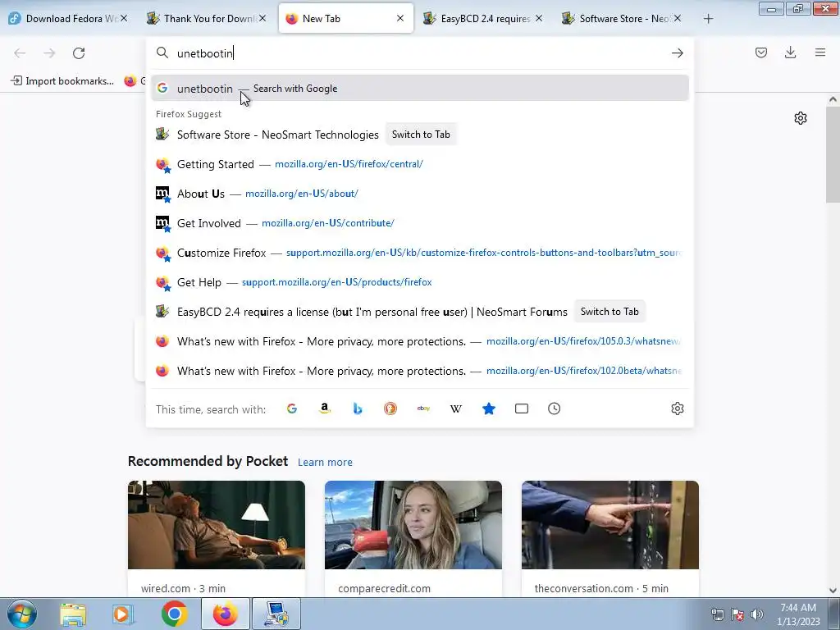
Task: Search this time with Google icon
Action: pyautogui.click(x=292, y=409)
